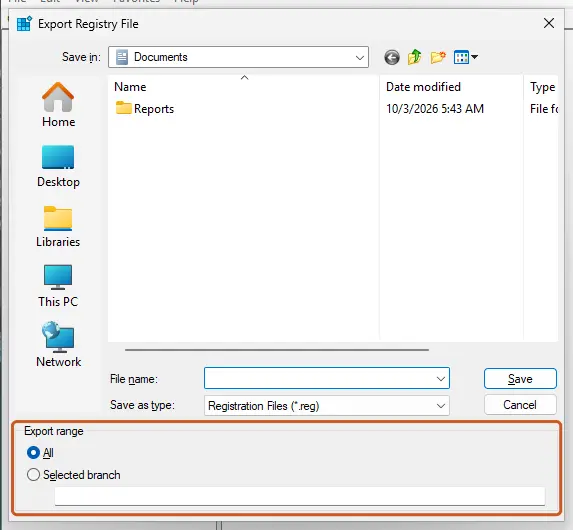Open Libraries in the places sidebar
Screen dimensions: 573x530
coord(58,227)
